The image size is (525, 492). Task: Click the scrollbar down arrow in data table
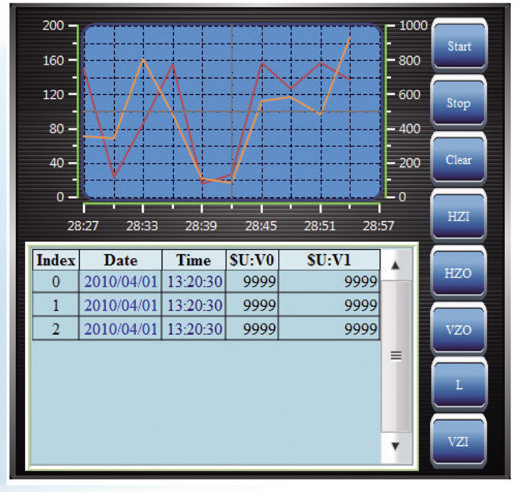(396, 446)
